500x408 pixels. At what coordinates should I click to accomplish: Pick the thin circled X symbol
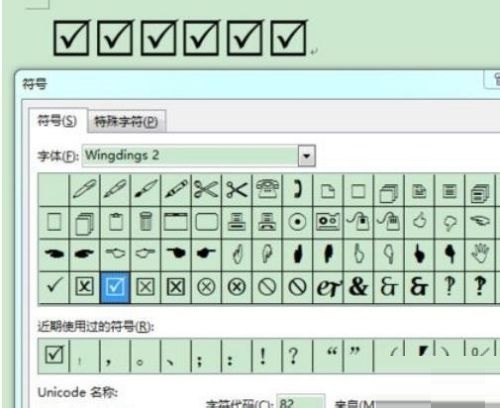click(x=206, y=287)
